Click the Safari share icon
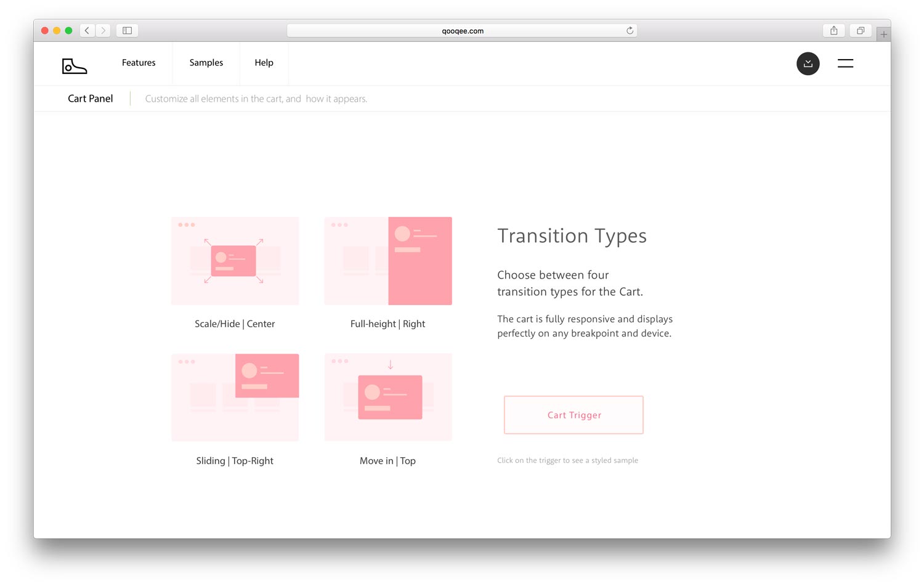Image resolution: width=924 pixels, height=586 pixels. [833, 30]
